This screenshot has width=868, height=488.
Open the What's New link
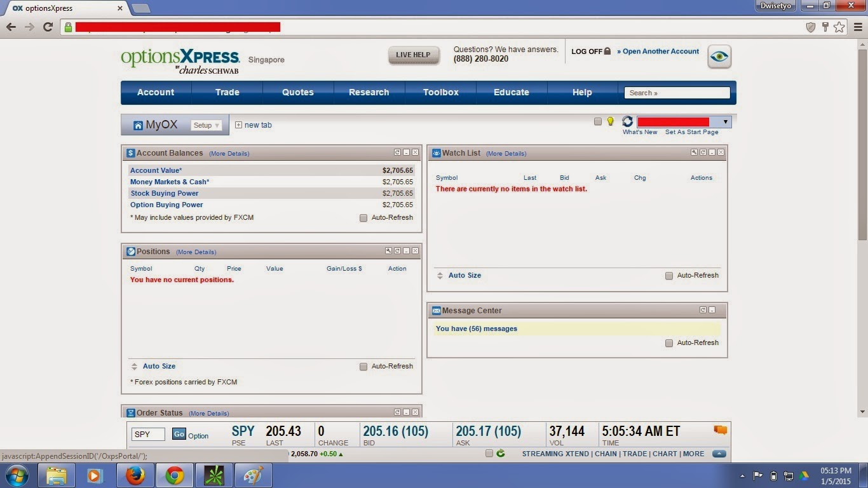click(x=640, y=132)
